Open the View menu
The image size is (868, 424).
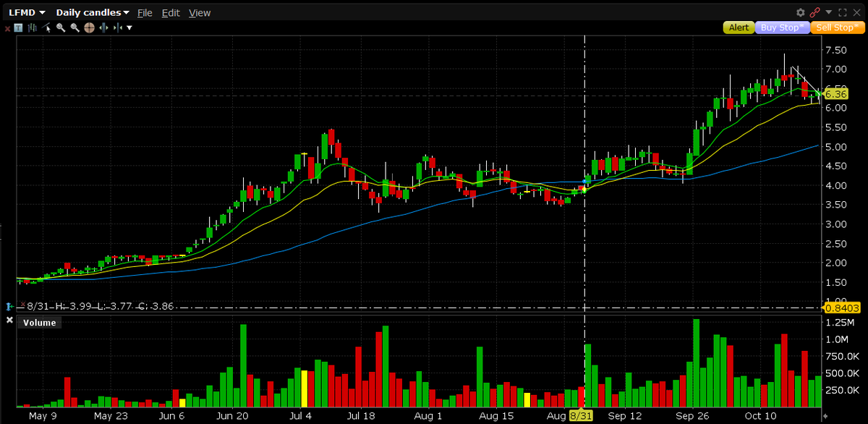(200, 12)
